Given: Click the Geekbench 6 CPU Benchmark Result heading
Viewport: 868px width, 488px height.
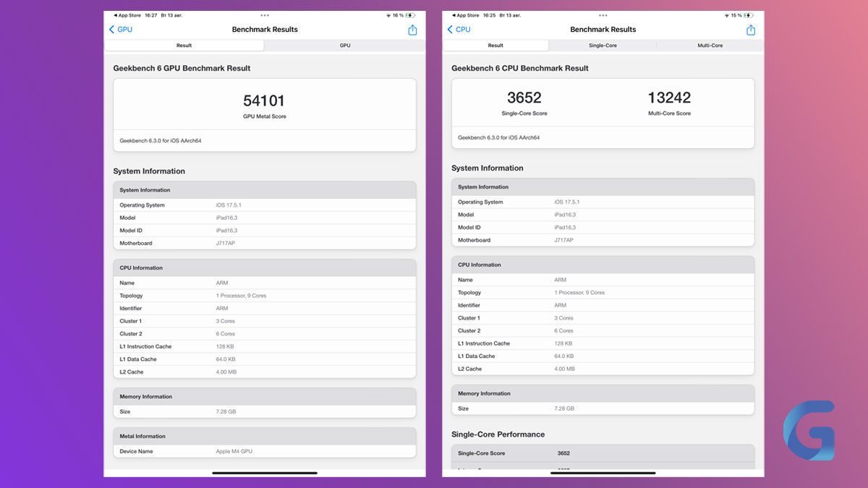Looking at the screenshot, I should 520,68.
